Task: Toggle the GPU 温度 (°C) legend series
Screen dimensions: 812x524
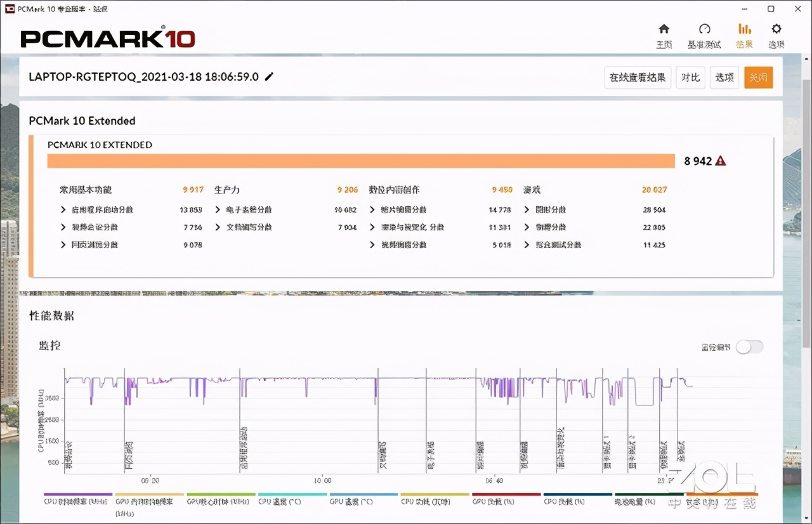Action: click(364, 498)
